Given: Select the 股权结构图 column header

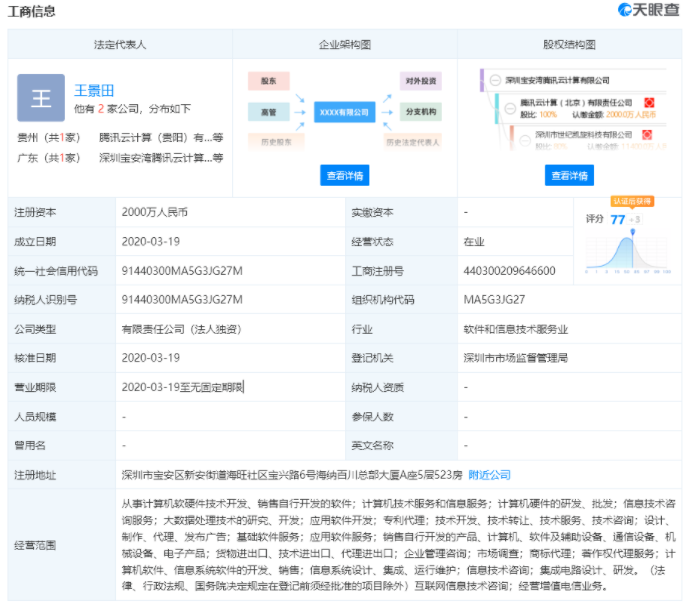Looking at the screenshot, I should (569, 45).
